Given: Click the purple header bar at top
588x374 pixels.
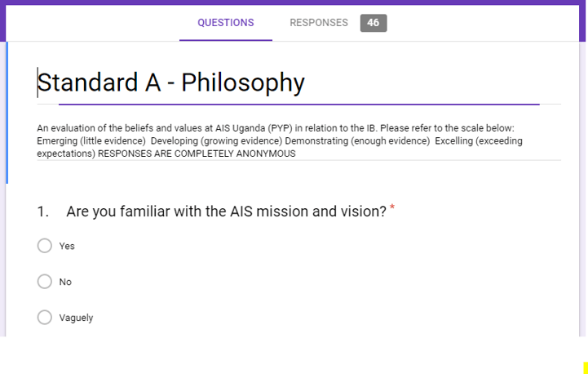Looking at the screenshot, I should (x=294, y=2).
